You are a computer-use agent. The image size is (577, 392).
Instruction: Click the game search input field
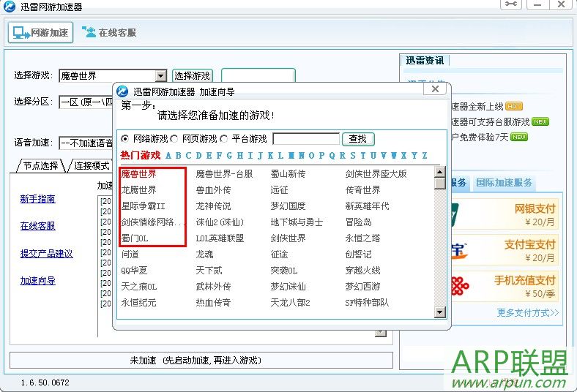306,139
